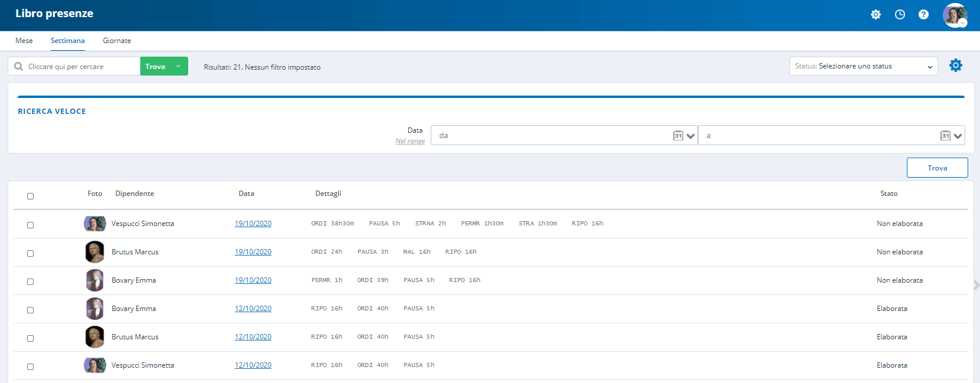The image size is (980, 383).
Task: Expand the Status selection dropdown
Action: pyautogui.click(x=863, y=66)
